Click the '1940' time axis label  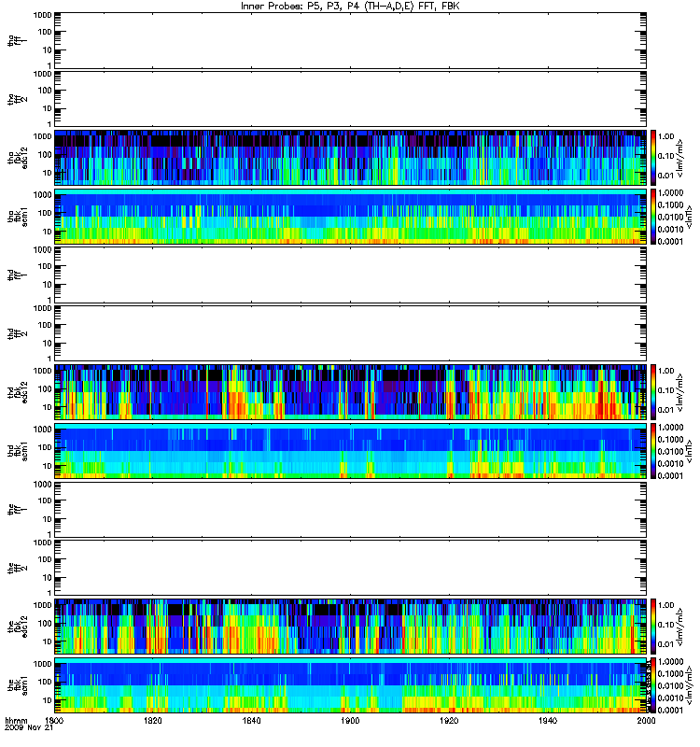click(548, 720)
